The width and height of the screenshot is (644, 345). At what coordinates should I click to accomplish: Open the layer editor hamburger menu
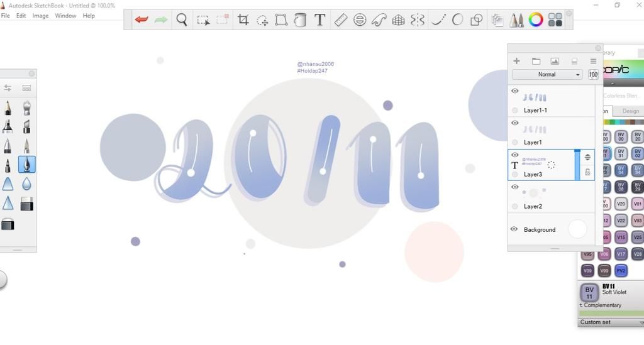pyautogui.click(x=593, y=61)
